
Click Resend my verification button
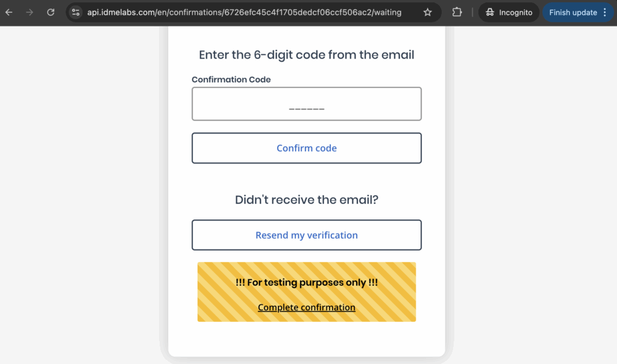[306, 235]
